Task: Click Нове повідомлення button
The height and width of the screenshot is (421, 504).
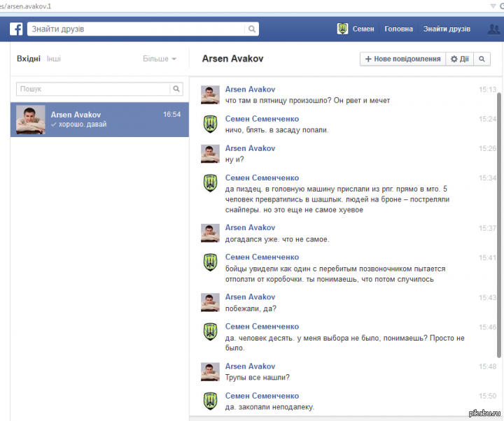Action: 402,59
